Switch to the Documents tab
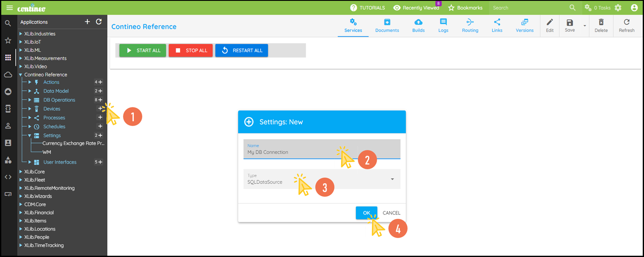 pyautogui.click(x=387, y=26)
